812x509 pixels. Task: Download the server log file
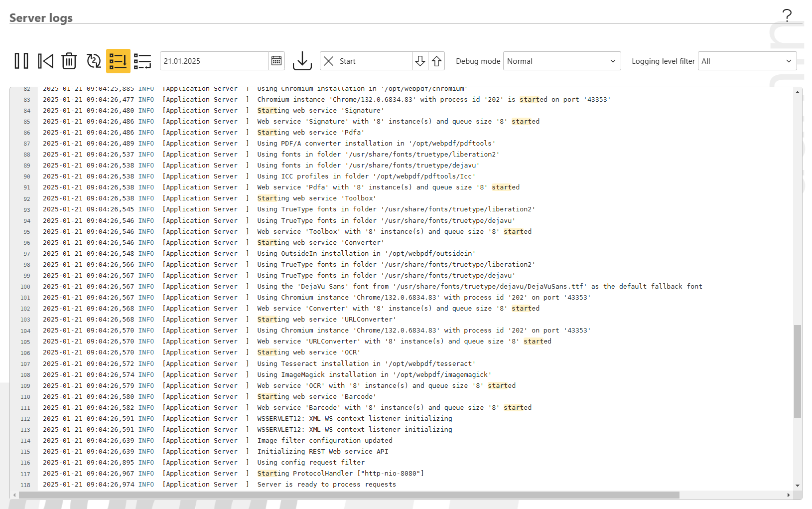[302, 61]
